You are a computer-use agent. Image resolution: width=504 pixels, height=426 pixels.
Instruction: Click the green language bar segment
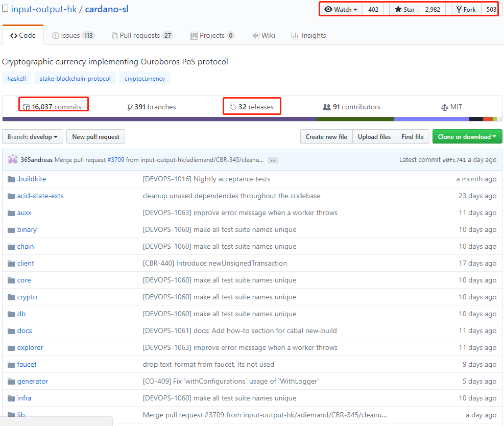355,119
